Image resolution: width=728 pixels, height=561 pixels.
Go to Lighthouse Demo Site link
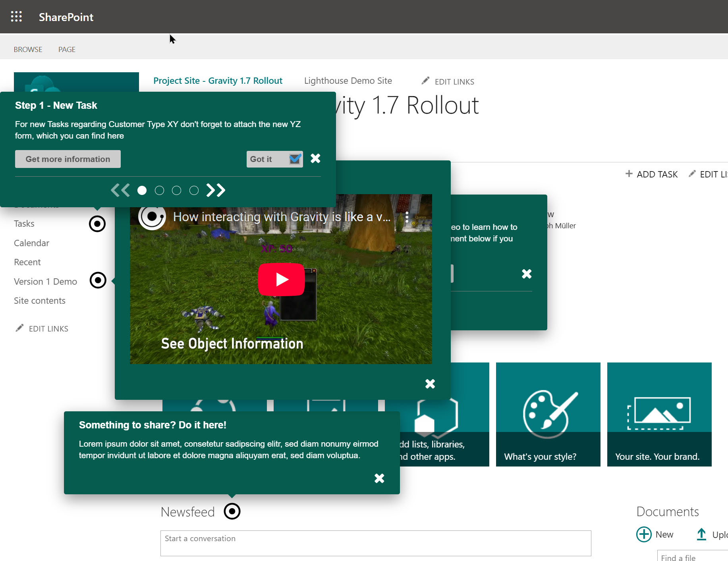(x=348, y=81)
